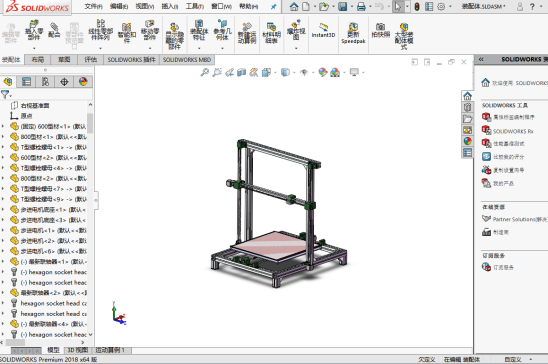Click the Zoom to Fit magnifier icon
The width and height of the screenshot is (548, 364).
pos(204,72)
